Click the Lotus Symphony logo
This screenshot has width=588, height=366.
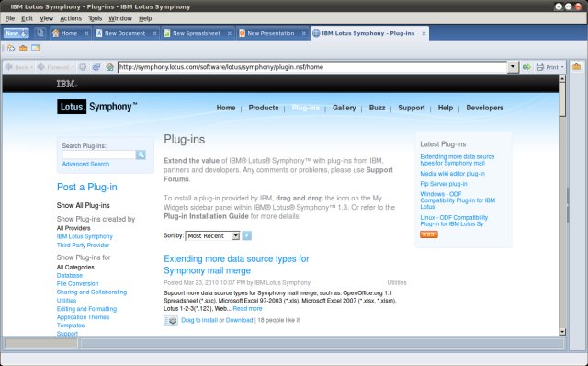pos(96,107)
